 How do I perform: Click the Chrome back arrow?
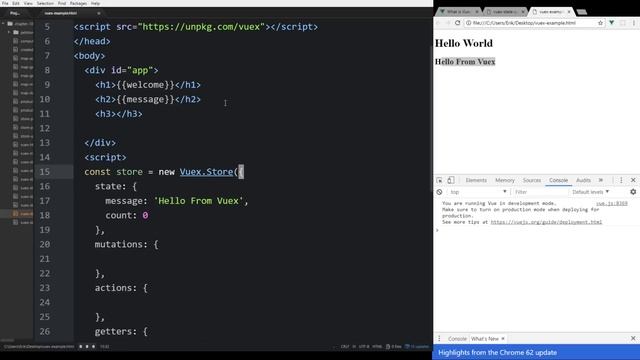[439, 23]
